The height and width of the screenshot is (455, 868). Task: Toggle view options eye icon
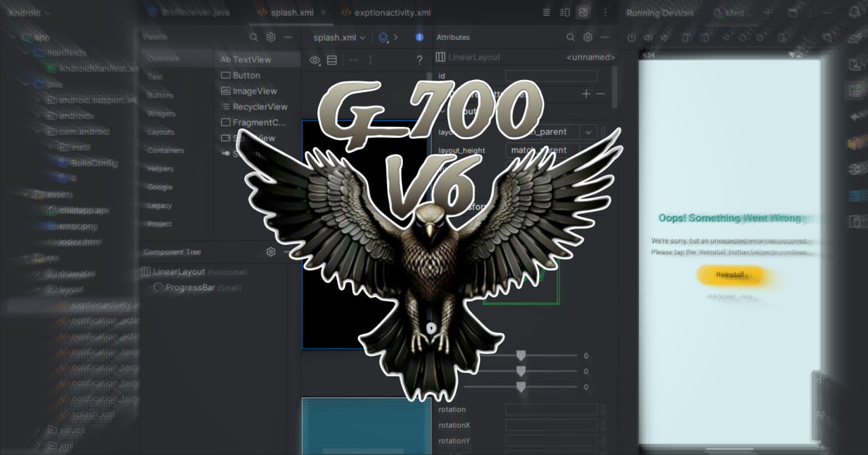(315, 60)
